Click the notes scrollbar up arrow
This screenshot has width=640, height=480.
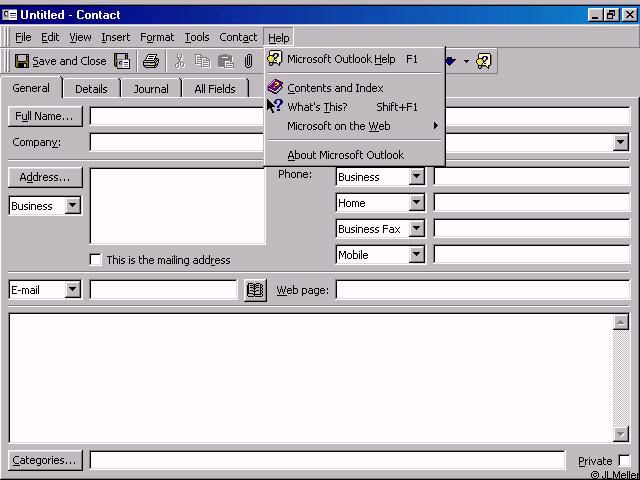click(620, 322)
